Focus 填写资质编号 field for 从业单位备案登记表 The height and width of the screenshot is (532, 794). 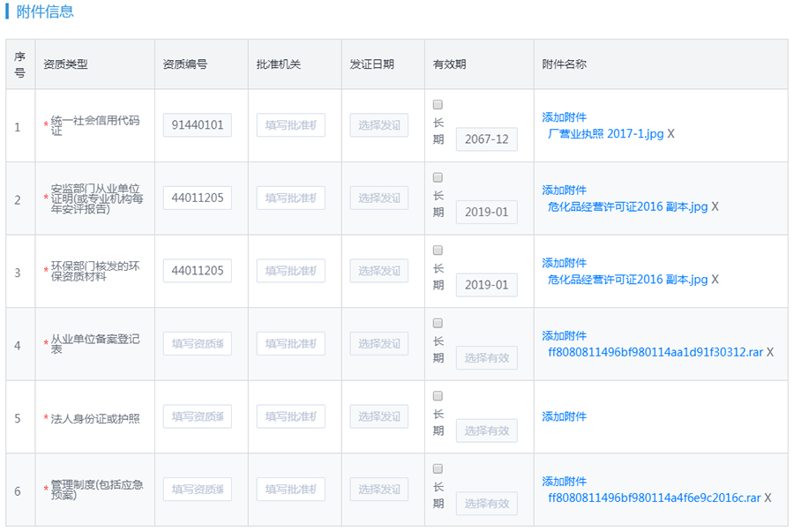197,344
